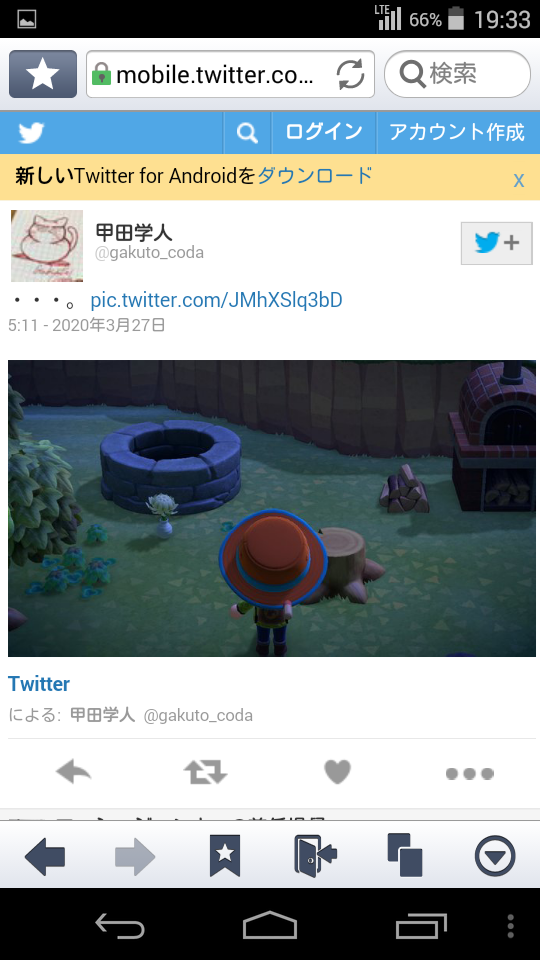
Task: Dismiss the Android app banner
Action: click(x=519, y=180)
